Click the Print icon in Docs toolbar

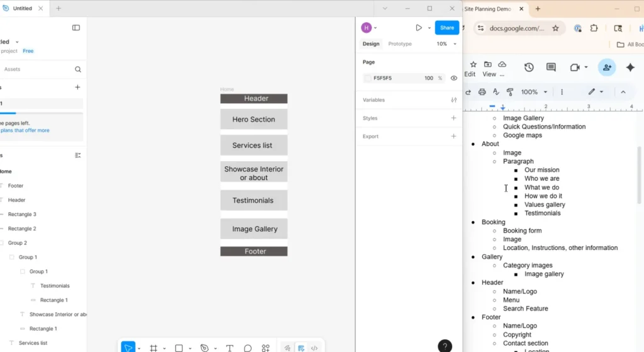(x=482, y=92)
